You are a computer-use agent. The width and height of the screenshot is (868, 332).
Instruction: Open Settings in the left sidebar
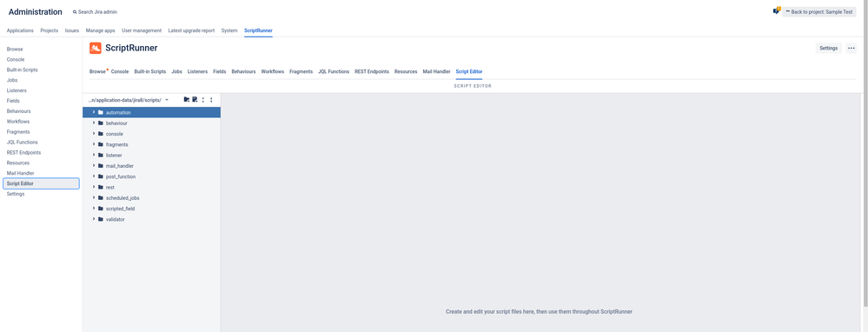[x=16, y=194]
